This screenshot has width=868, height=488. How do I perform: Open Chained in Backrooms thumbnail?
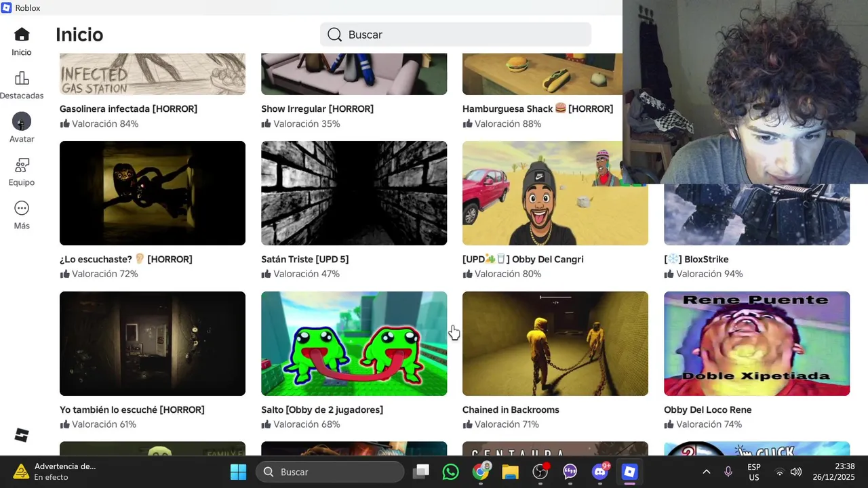click(555, 344)
